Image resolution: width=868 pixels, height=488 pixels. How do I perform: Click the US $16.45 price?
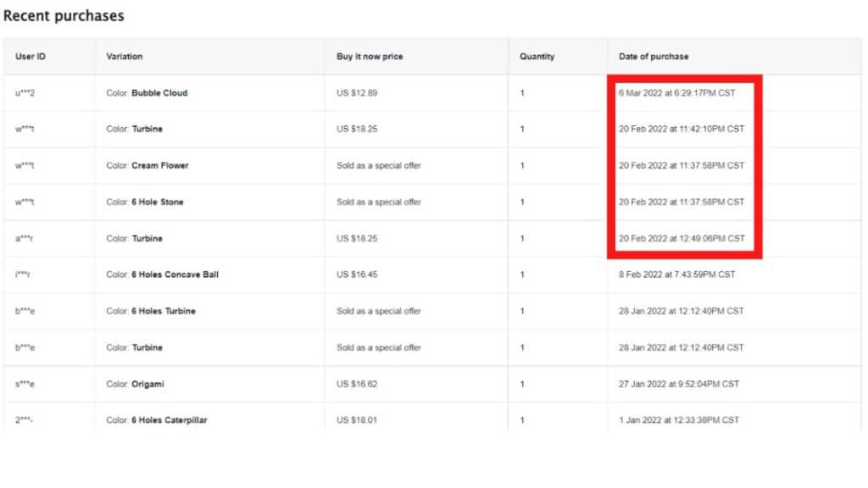click(x=357, y=274)
